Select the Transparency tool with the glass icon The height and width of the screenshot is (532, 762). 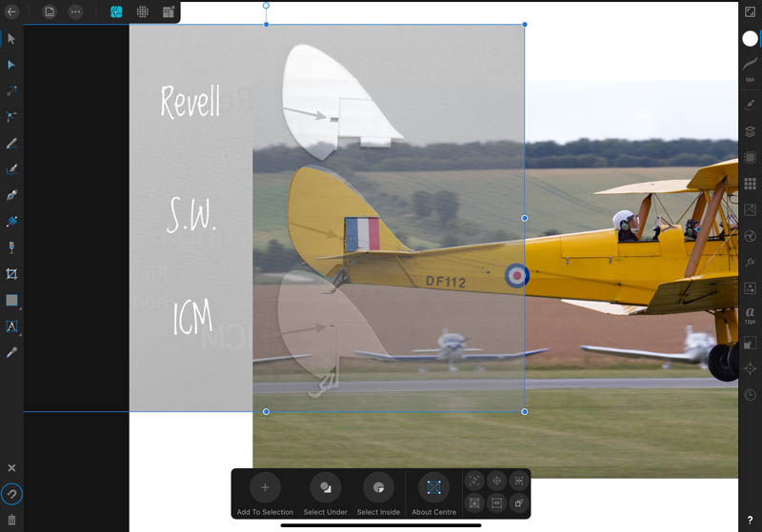coord(11,247)
